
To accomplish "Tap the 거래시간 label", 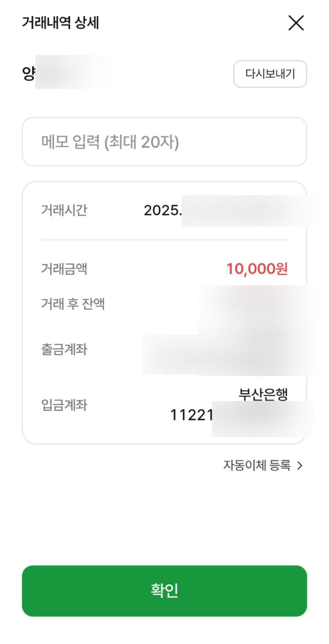I will [x=64, y=210].
